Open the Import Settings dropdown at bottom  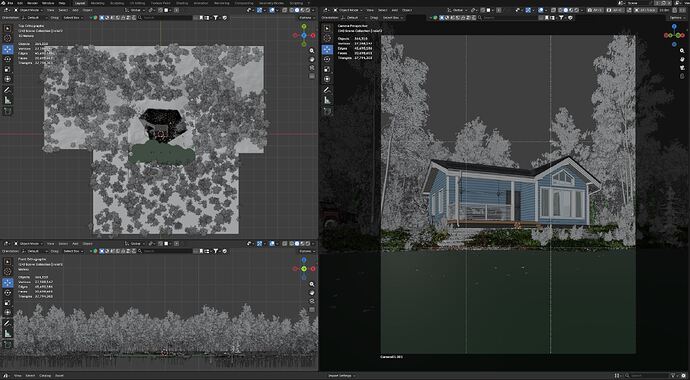point(341,376)
